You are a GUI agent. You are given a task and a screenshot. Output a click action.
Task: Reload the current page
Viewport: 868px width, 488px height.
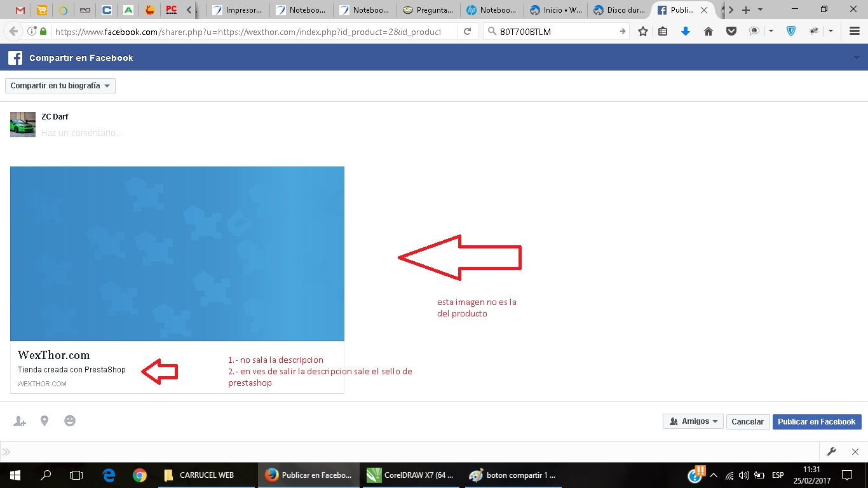pyautogui.click(x=468, y=31)
